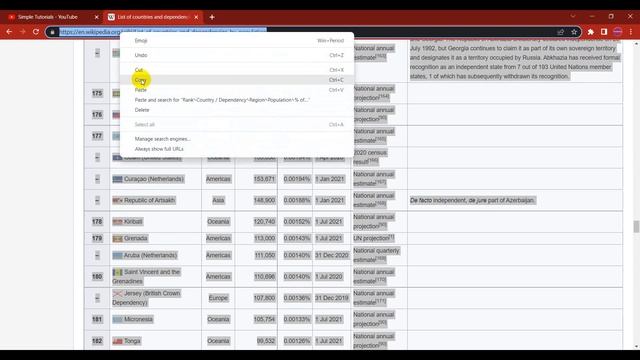Viewport: 640px width, 360px height.
Task: Click 31 Dec 2019 date in Jersey row
Action: click(x=332, y=298)
